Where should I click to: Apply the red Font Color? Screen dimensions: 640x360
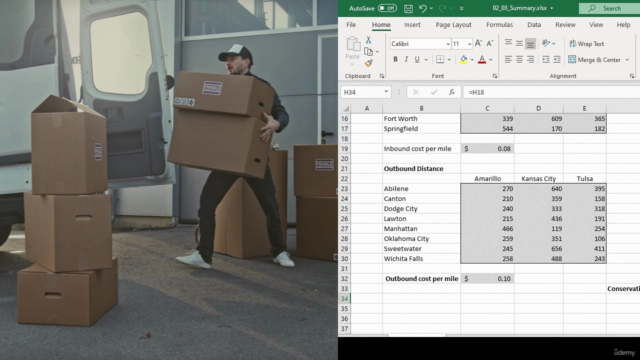click(482, 60)
